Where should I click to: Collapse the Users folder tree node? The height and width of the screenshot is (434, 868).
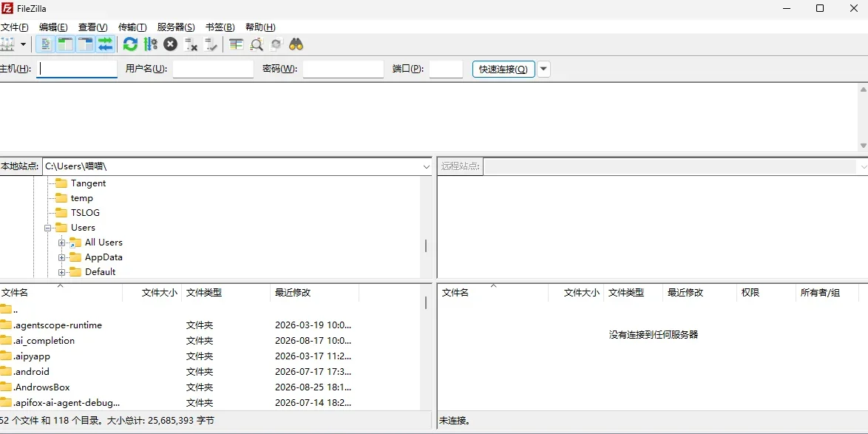click(48, 228)
